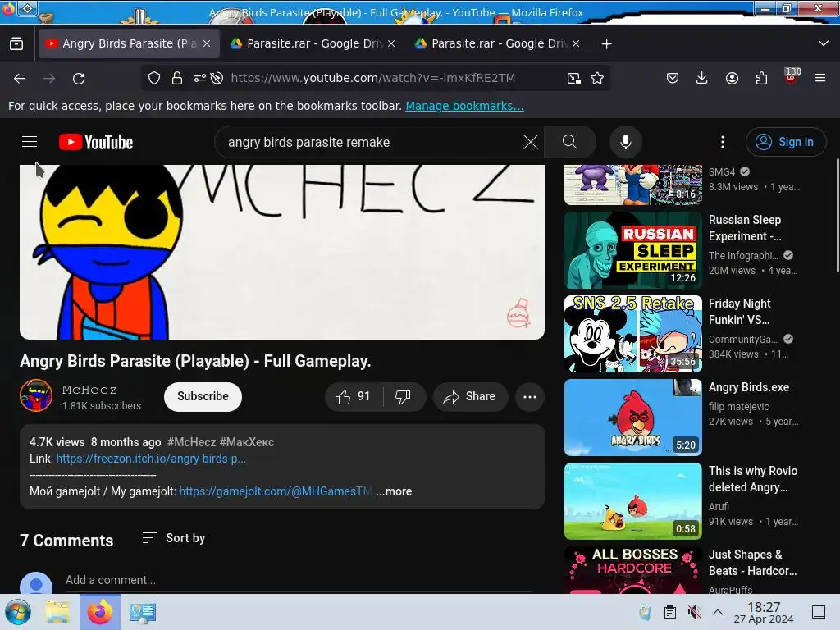Image resolution: width=840 pixels, height=630 pixels.
Task: Start voice search with microphone icon
Action: click(625, 142)
